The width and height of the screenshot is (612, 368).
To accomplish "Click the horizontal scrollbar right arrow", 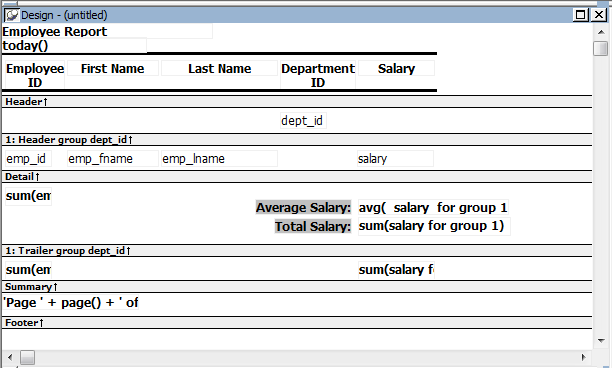I will (x=584, y=357).
